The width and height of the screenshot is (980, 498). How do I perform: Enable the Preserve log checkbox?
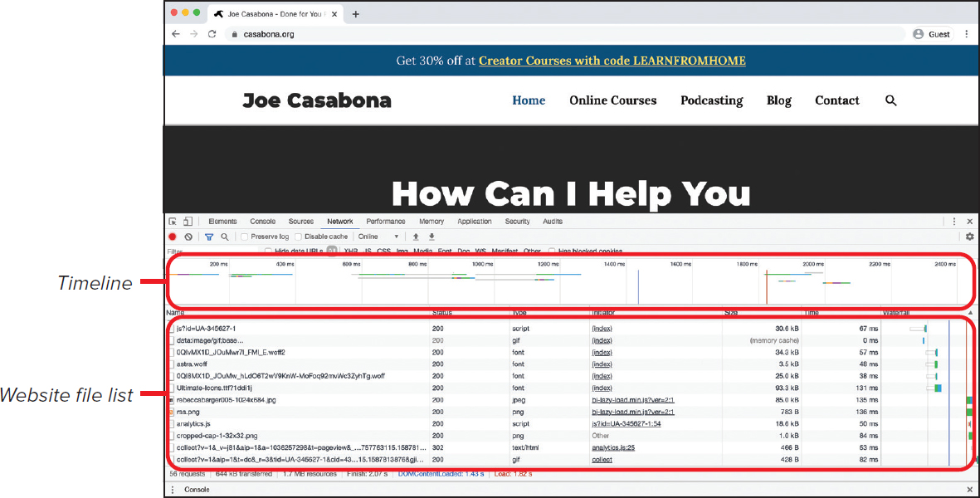(x=244, y=237)
